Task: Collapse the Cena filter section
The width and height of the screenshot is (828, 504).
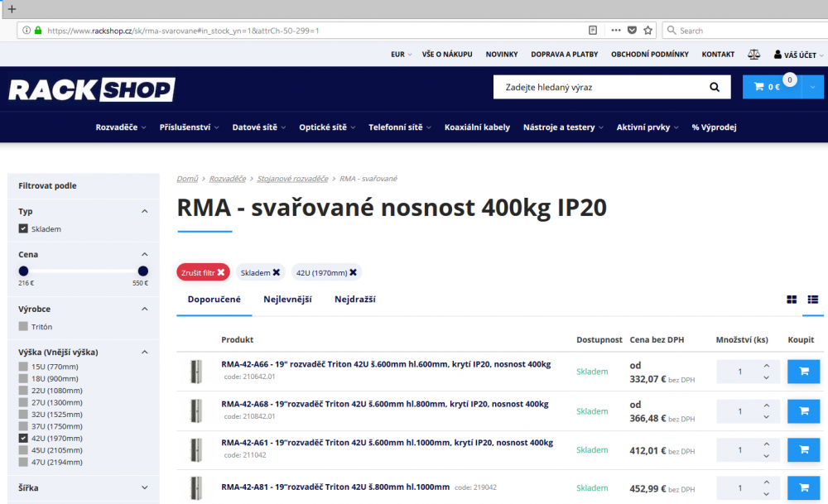Action: tap(145, 254)
